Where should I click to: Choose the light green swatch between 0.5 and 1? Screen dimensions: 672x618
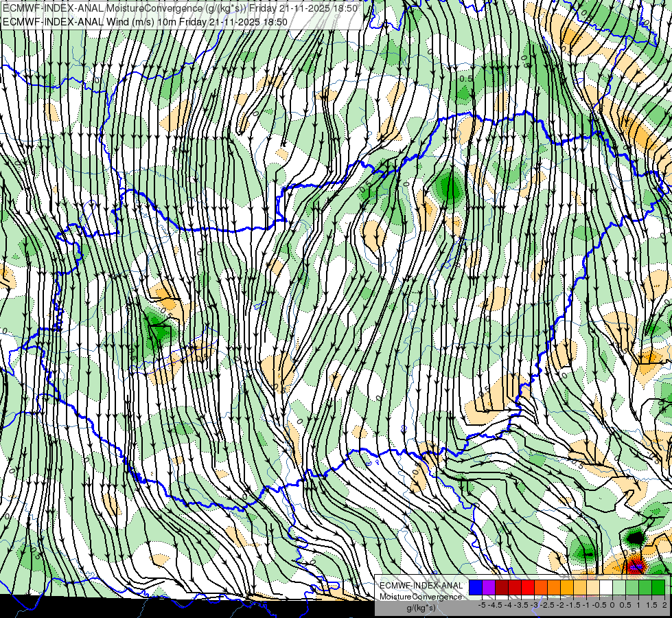point(632,587)
